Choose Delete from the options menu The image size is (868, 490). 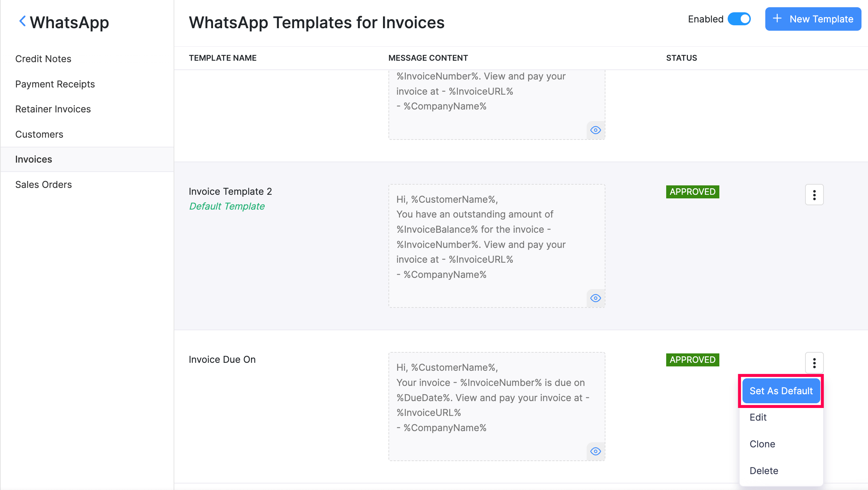point(764,471)
